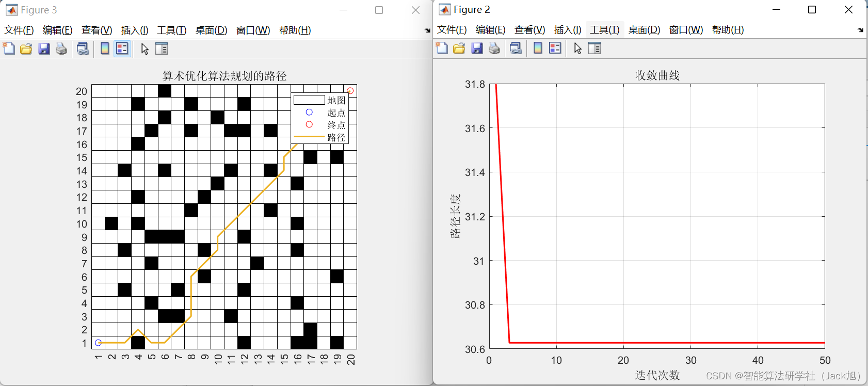This screenshot has height=386, width=868.
Task: Insert Colorbar via Figure 3 toolbar icon
Action: point(105,49)
